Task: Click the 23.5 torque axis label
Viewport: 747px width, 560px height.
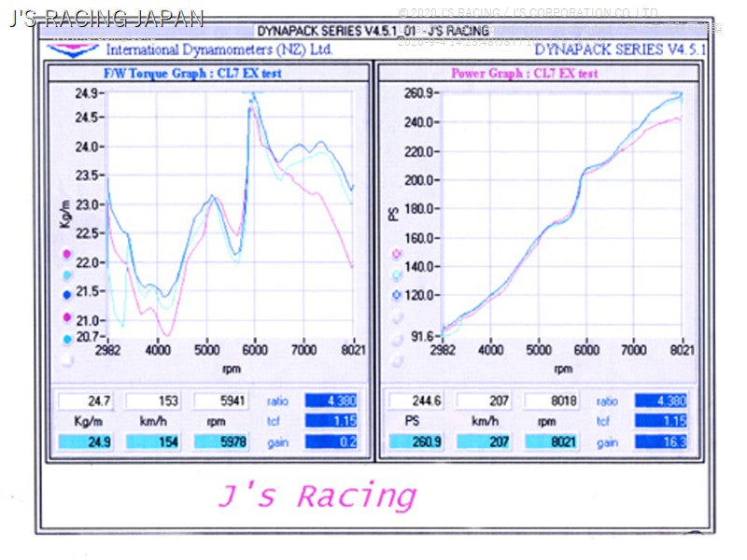Action: pos(86,175)
